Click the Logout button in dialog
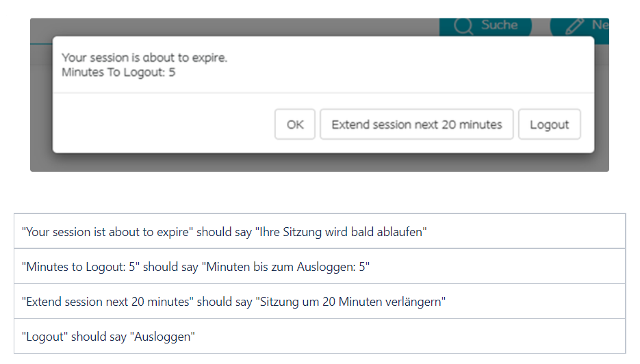Viewport: 640px width, 364px height. [549, 124]
